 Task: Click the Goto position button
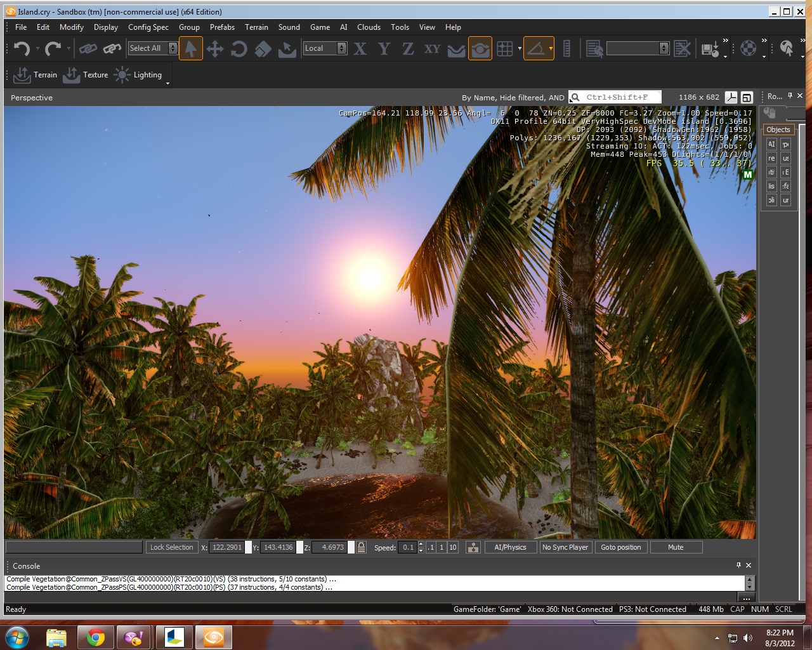pyautogui.click(x=621, y=547)
